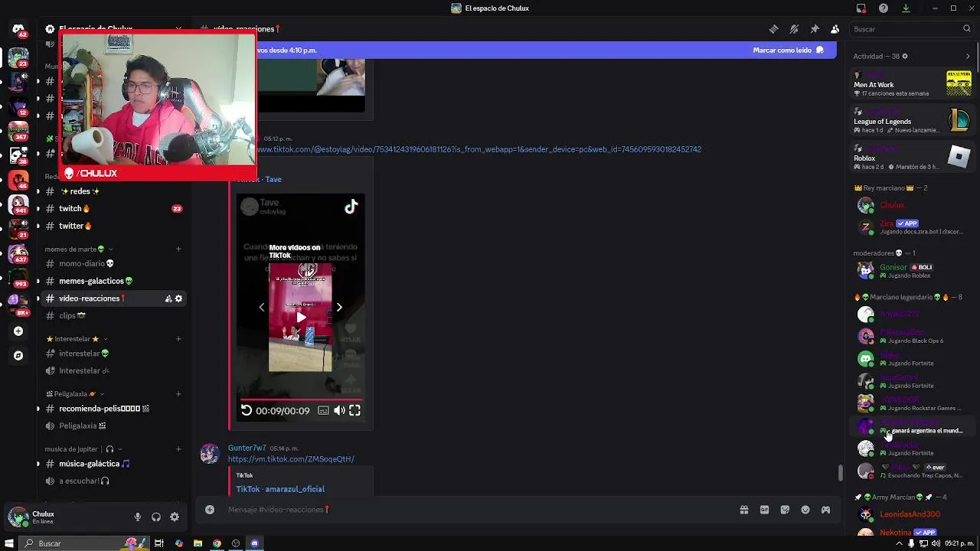Viewport: 980px width, 551px height.
Task: Open Discord help question mark
Action: [x=884, y=8]
